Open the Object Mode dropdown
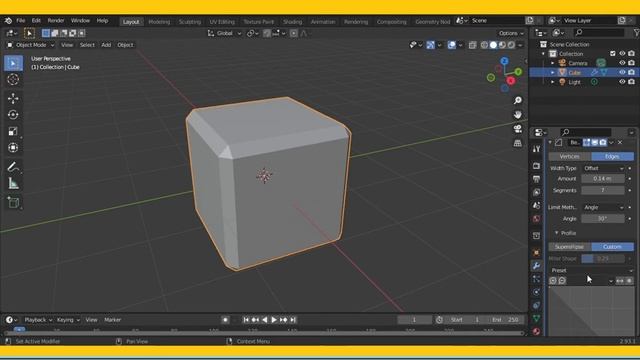 click(31, 45)
